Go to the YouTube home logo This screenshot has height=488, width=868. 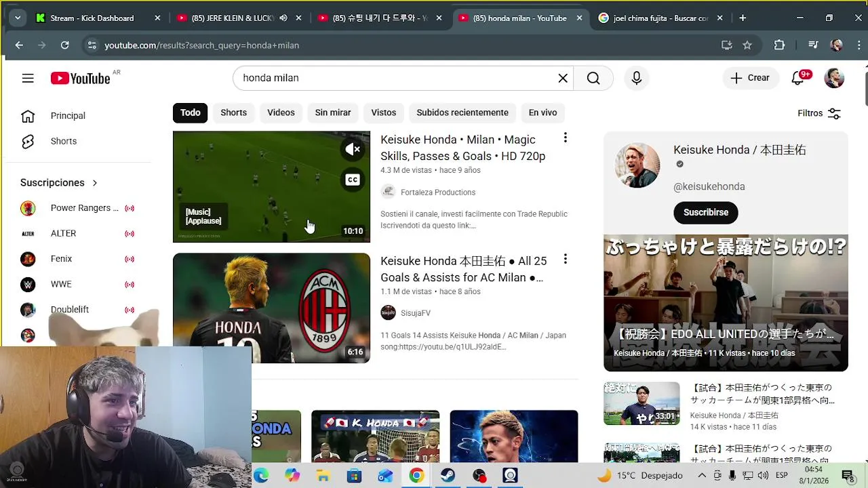(80, 79)
